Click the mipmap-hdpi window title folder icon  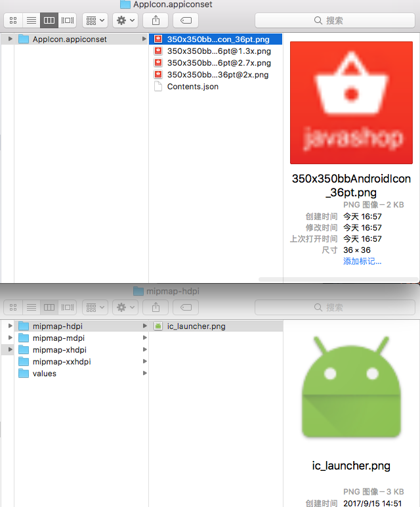(x=138, y=291)
